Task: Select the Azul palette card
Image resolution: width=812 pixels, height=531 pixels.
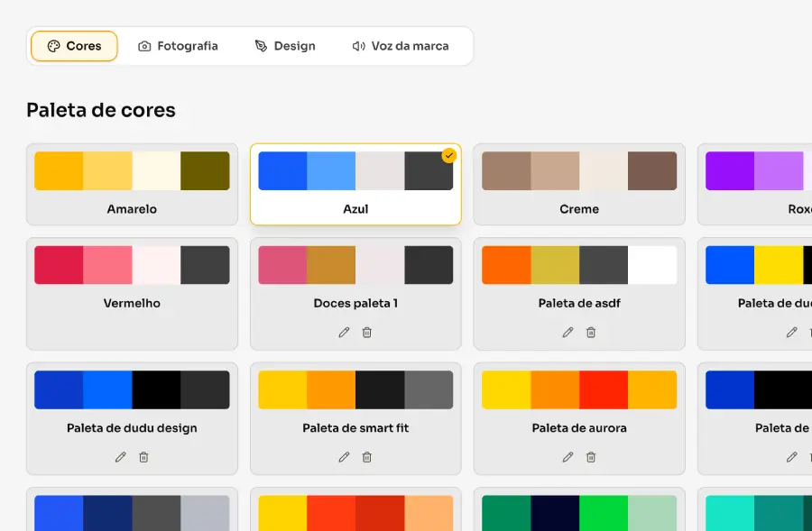Action: pyautogui.click(x=355, y=184)
